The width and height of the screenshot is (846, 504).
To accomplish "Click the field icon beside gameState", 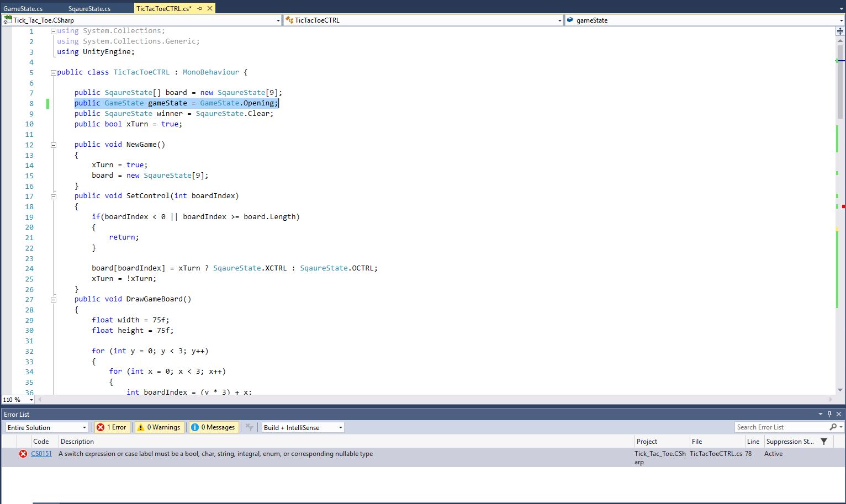I will (570, 20).
